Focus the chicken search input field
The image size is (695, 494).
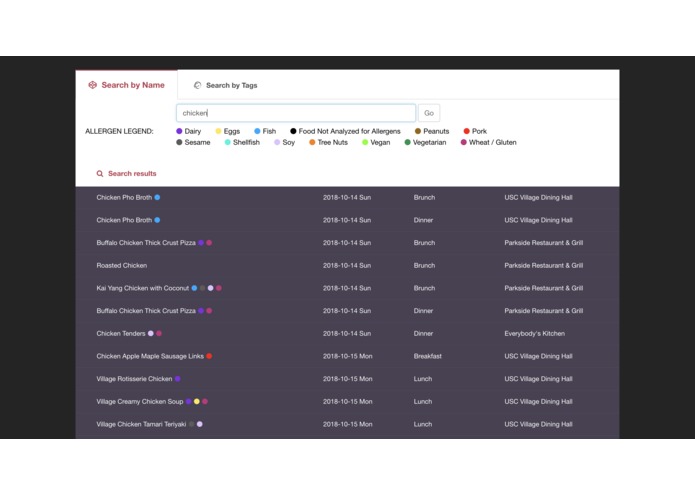[296, 113]
